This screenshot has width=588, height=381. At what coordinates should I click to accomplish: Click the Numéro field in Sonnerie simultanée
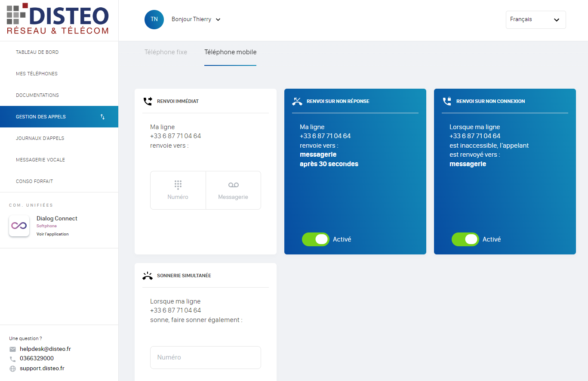coord(206,357)
